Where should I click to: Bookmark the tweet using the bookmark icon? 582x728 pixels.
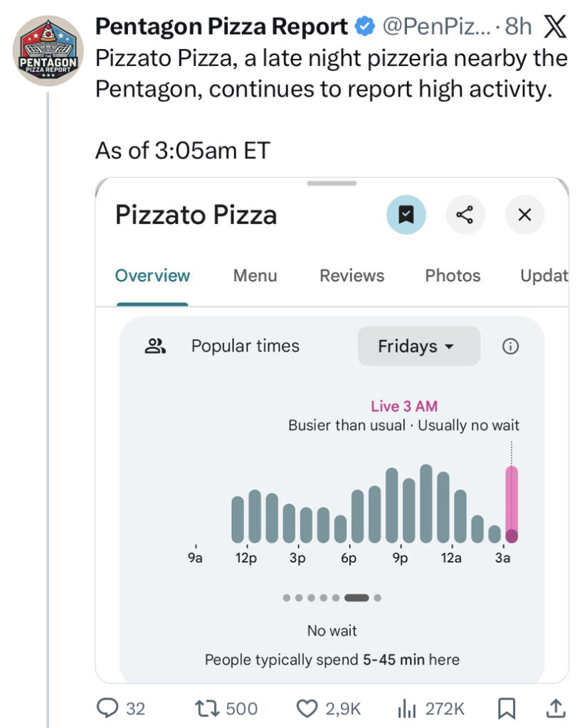click(x=506, y=708)
